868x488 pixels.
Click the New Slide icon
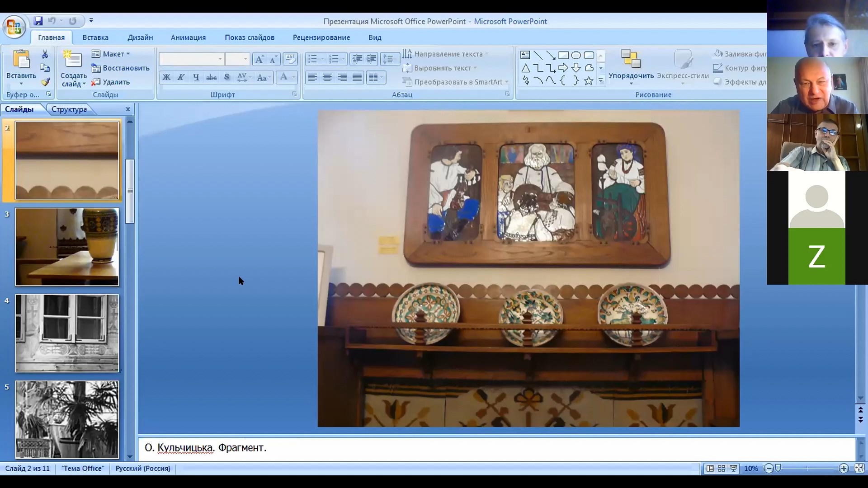coord(73,60)
